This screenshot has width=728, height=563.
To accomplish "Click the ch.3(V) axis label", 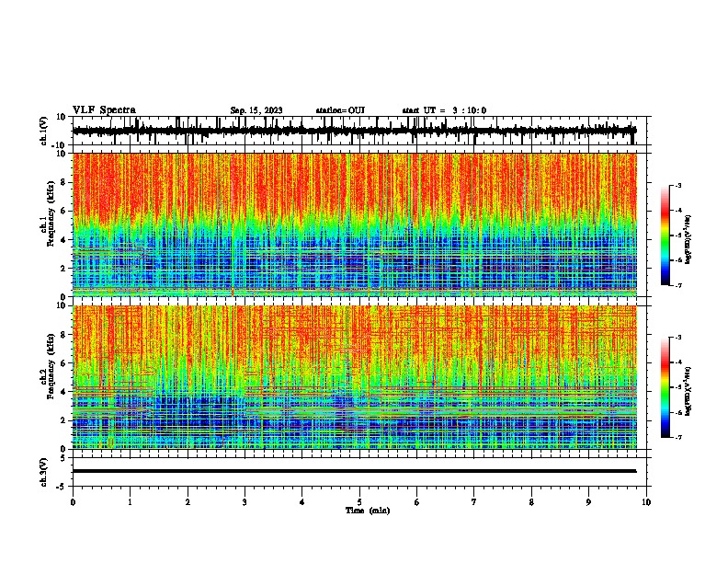I will [43, 472].
